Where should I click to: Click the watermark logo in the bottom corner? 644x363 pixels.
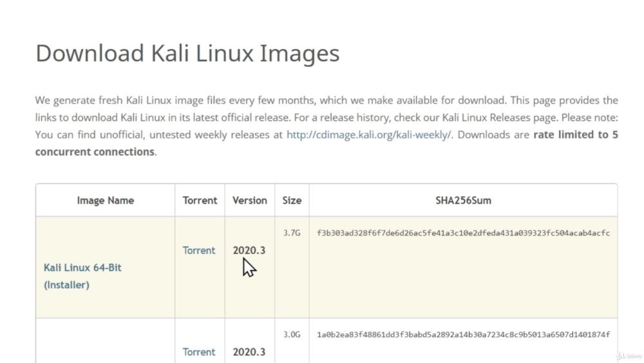point(629,356)
